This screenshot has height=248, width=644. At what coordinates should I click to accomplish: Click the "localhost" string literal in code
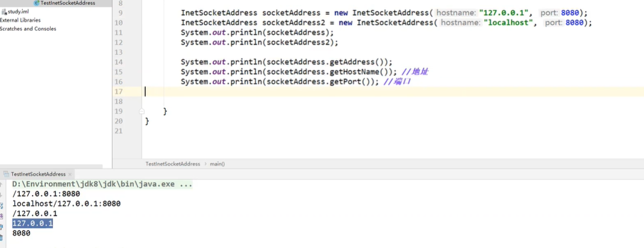tap(508, 23)
